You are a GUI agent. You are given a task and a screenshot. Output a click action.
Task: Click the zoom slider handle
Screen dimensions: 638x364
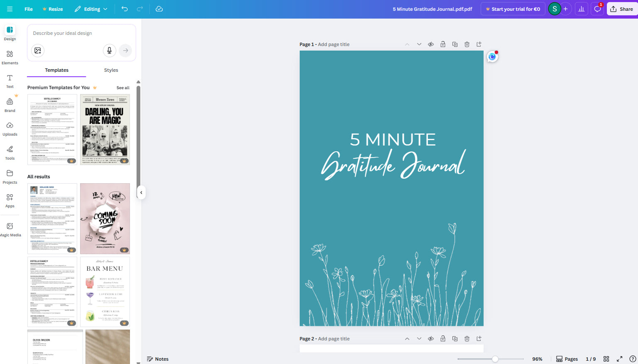coord(495,359)
